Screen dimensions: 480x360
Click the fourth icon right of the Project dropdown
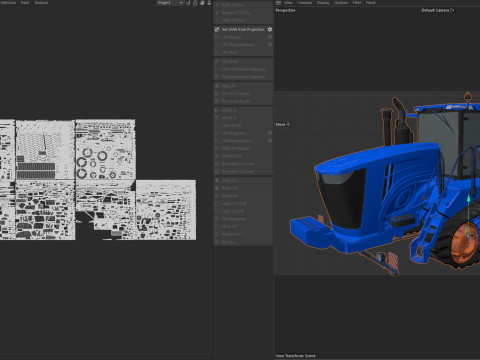point(209,3)
